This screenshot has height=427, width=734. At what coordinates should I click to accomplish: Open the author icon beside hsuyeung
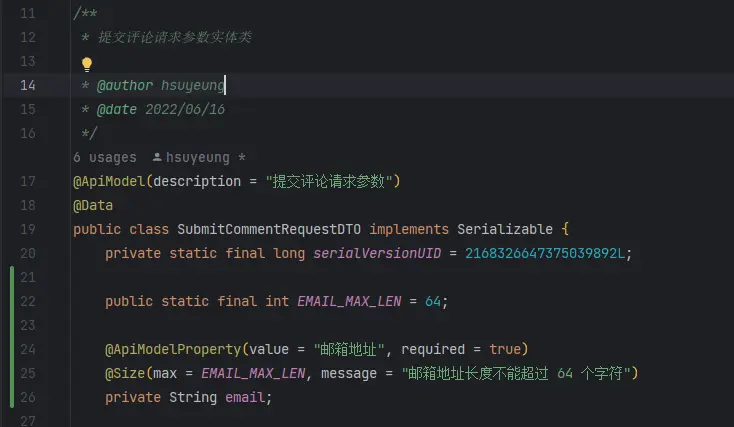pyautogui.click(x=157, y=157)
